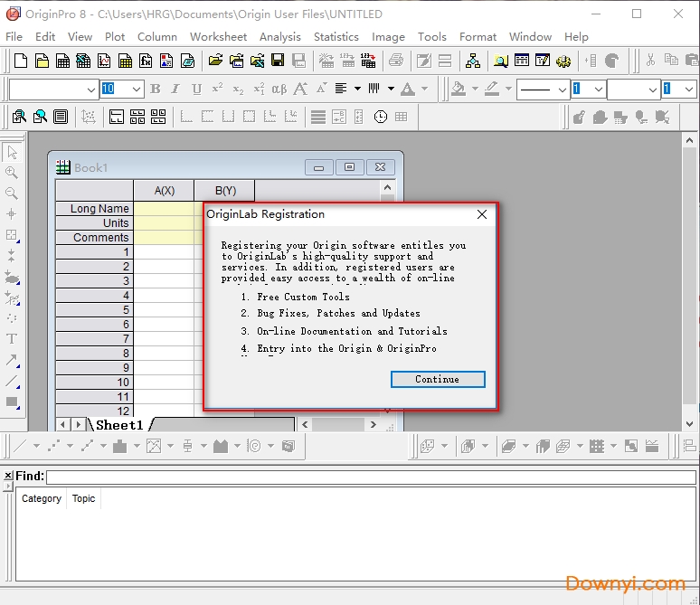The width and height of the screenshot is (700, 605).
Task: Open the Analysis menu
Action: click(x=279, y=37)
